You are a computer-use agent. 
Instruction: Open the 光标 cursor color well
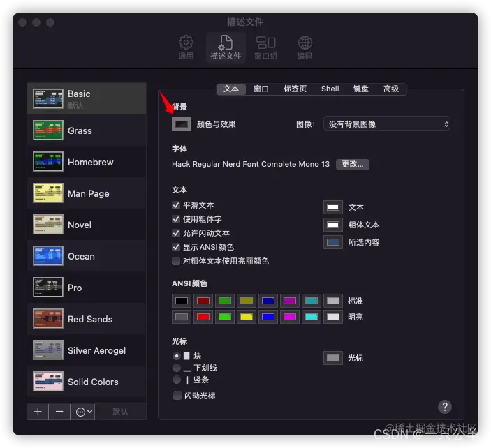point(333,358)
